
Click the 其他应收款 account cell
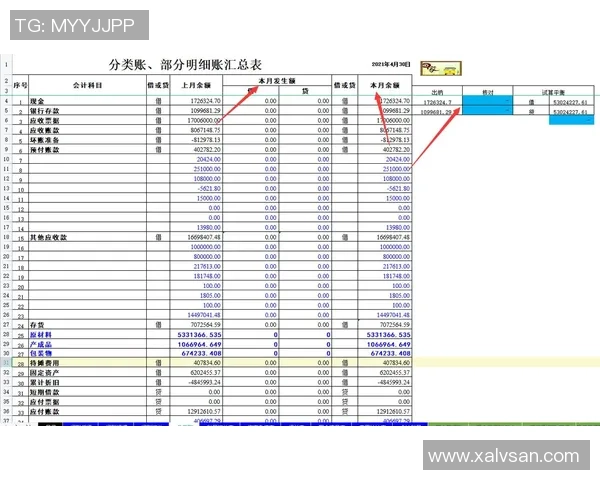(x=88, y=237)
